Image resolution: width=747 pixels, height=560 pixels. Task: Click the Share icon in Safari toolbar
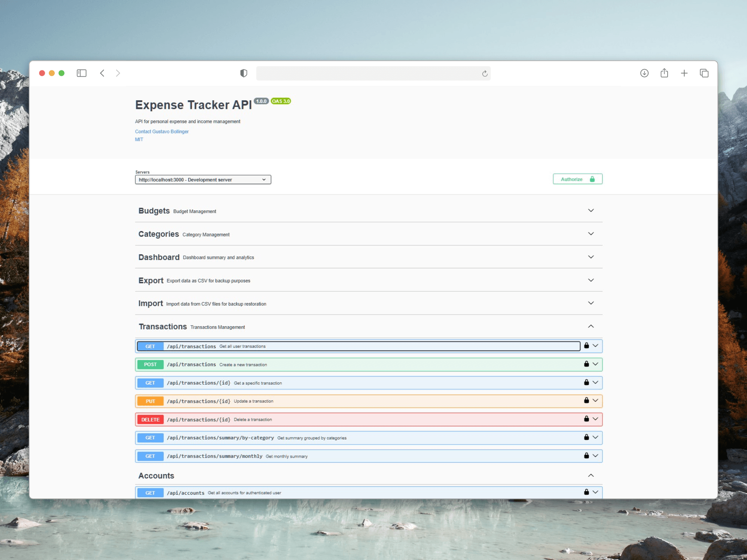(664, 73)
